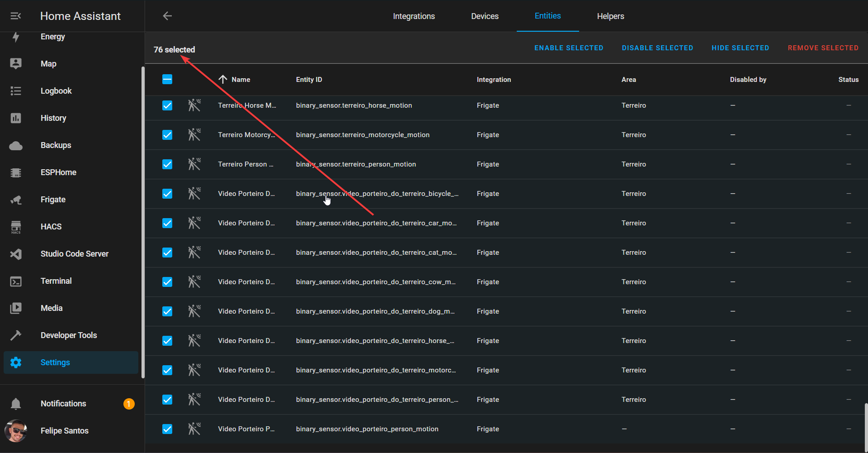Open the Map panel
The image size is (868, 453).
pos(48,63)
